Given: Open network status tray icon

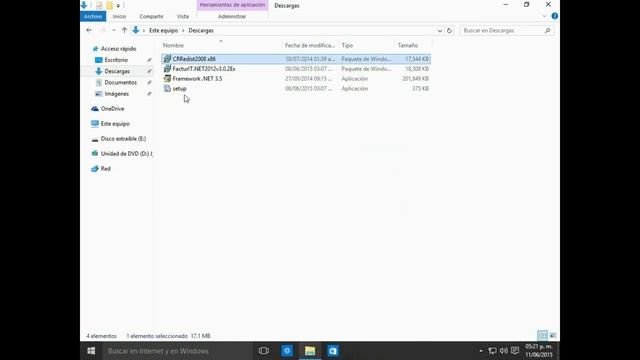Looking at the screenshot, I should point(492,351).
